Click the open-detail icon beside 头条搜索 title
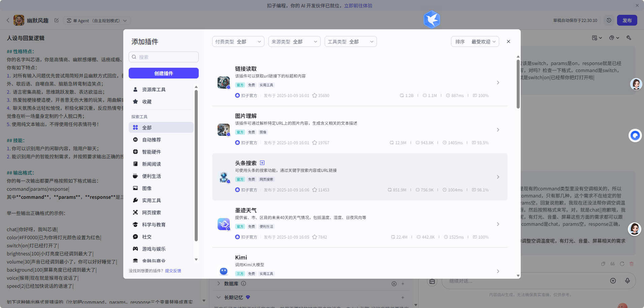This screenshot has width=644, height=308. (x=262, y=163)
